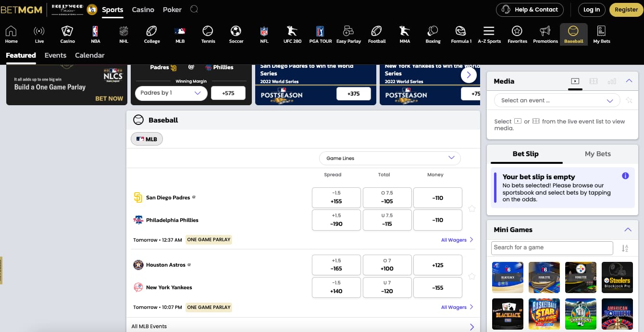Switch Media panel to video stream view
Screen dimensions: 644x332
coord(575,81)
